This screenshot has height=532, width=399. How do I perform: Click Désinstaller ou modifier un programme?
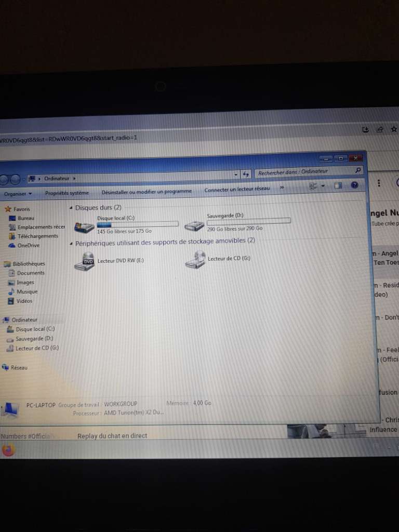click(x=147, y=191)
